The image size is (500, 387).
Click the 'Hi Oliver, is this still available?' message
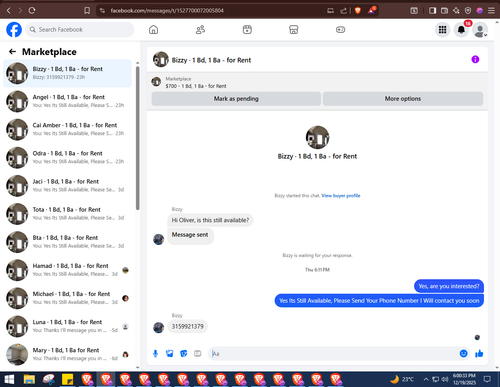210,220
